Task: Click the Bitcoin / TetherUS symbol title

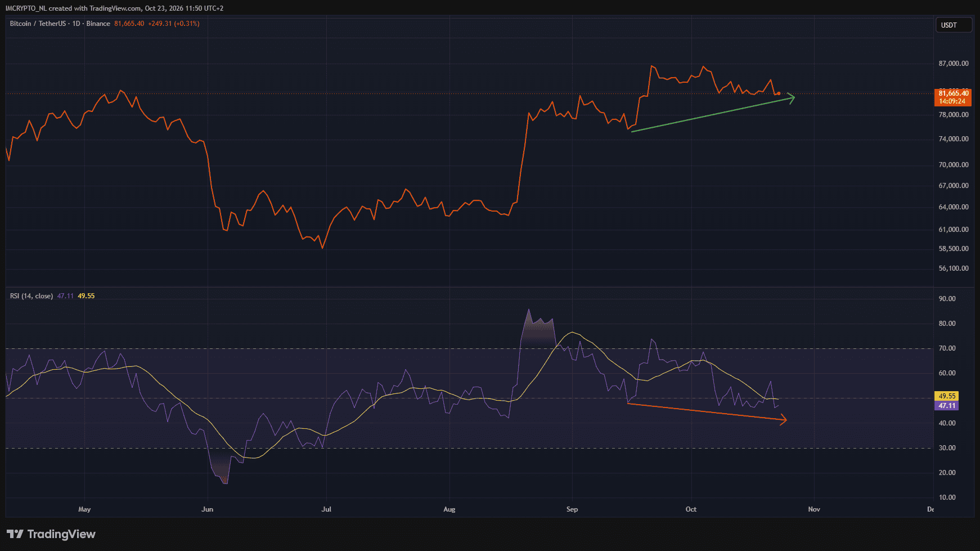Action: [38, 24]
